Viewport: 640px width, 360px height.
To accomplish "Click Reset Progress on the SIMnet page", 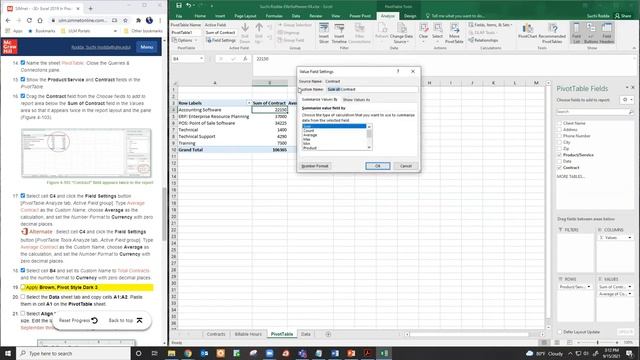I will pyautogui.click(x=78, y=320).
